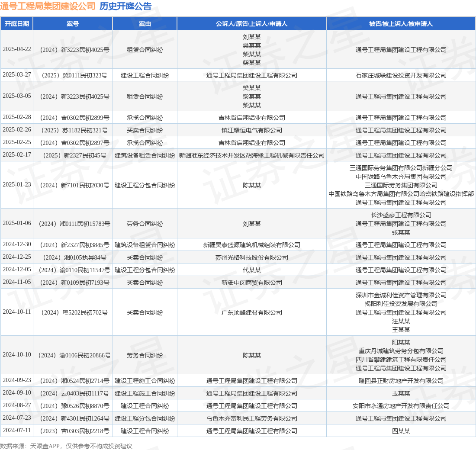
Task: Select case number (2024)吉0302民初2899号
Action: point(74,118)
